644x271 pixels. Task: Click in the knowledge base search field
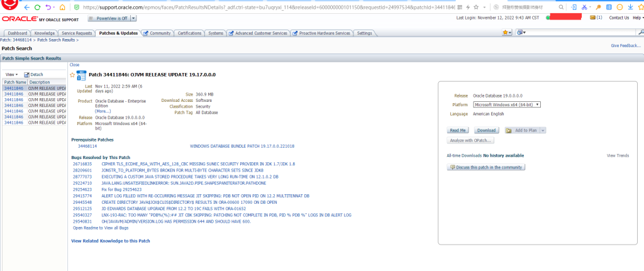pos(566,32)
